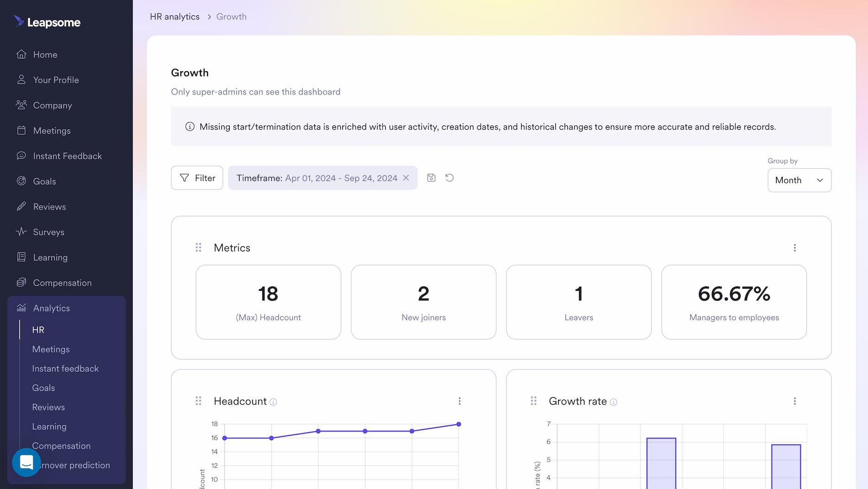Select Turnover prediction under Analytics

(x=72, y=465)
